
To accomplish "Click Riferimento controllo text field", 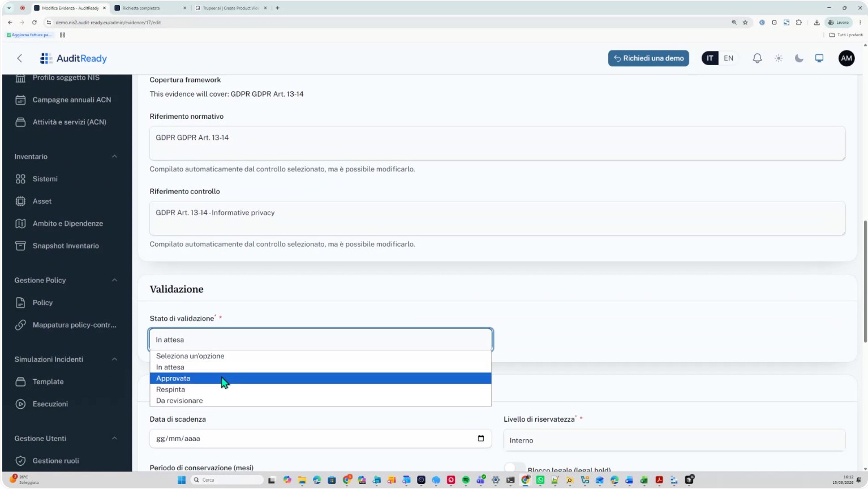I will [x=497, y=218].
